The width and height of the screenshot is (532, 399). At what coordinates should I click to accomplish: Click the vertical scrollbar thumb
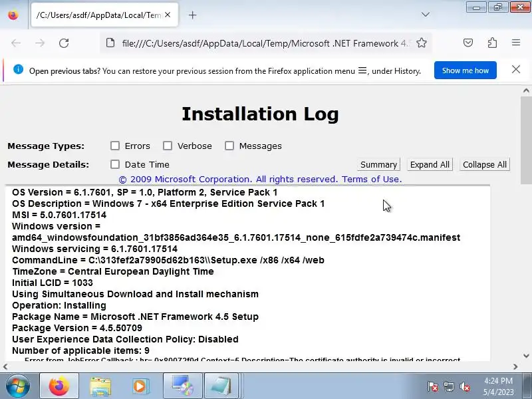(x=526, y=140)
